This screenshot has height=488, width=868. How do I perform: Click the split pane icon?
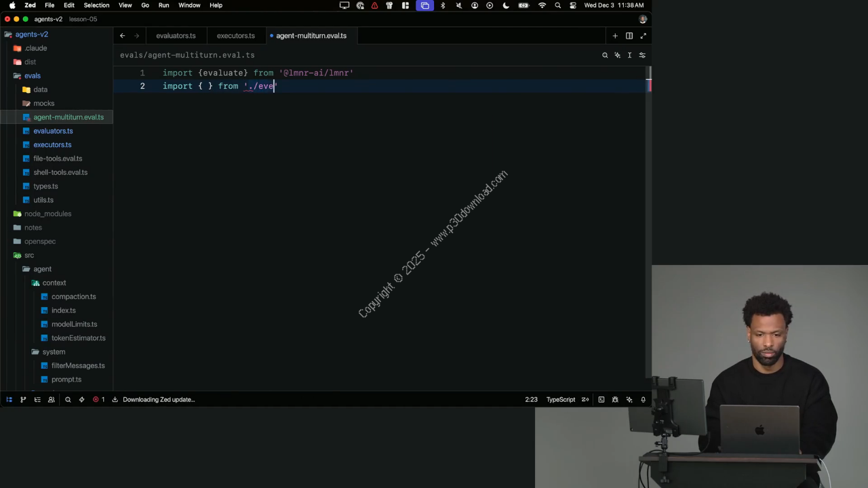(629, 36)
